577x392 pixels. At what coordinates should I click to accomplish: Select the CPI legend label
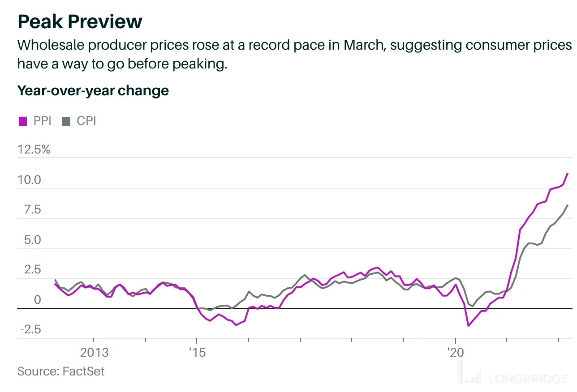pos(86,121)
